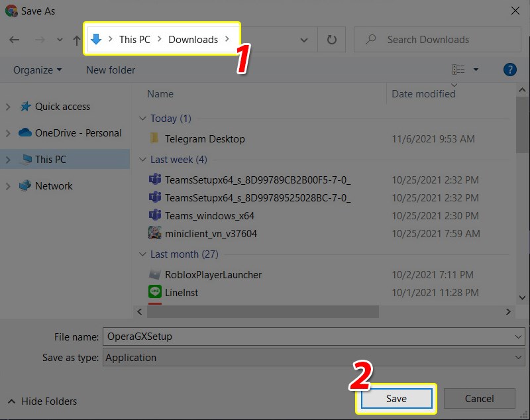Click the date 10/2/2021 7:11 PM
The width and height of the screenshot is (530, 420).
click(x=433, y=275)
